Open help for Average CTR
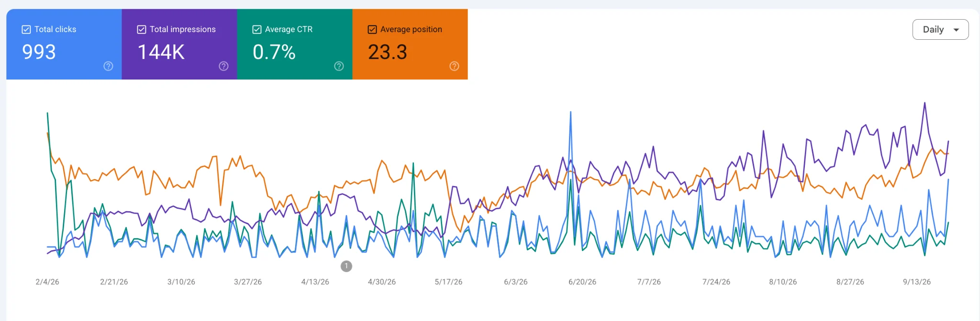This screenshot has width=980, height=321. 339,66
